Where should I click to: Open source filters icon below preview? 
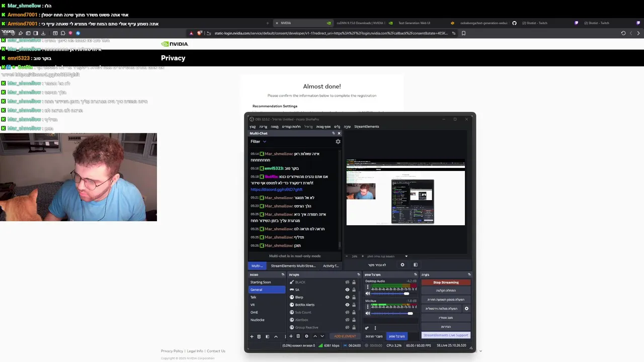[416, 265]
